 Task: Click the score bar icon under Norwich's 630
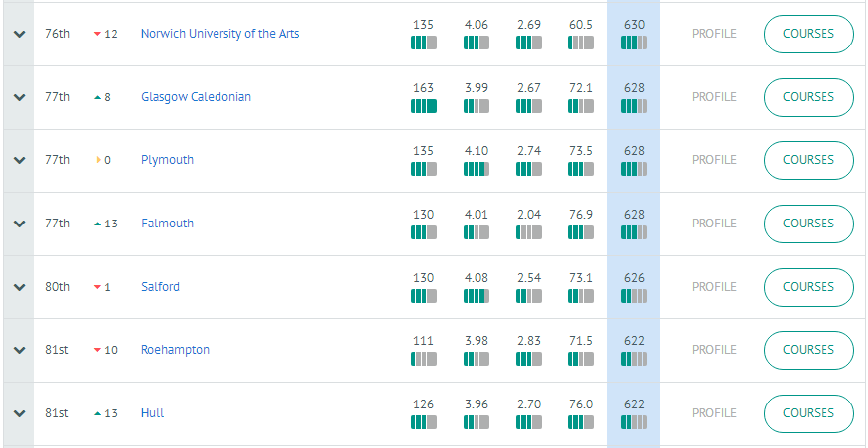click(x=634, y=43)
